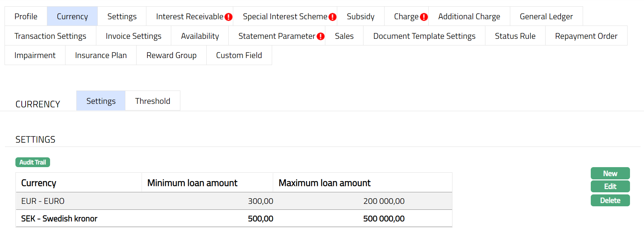Click the Audit Trail button
This screenshot has height=243, width=644.
(33, 162)
